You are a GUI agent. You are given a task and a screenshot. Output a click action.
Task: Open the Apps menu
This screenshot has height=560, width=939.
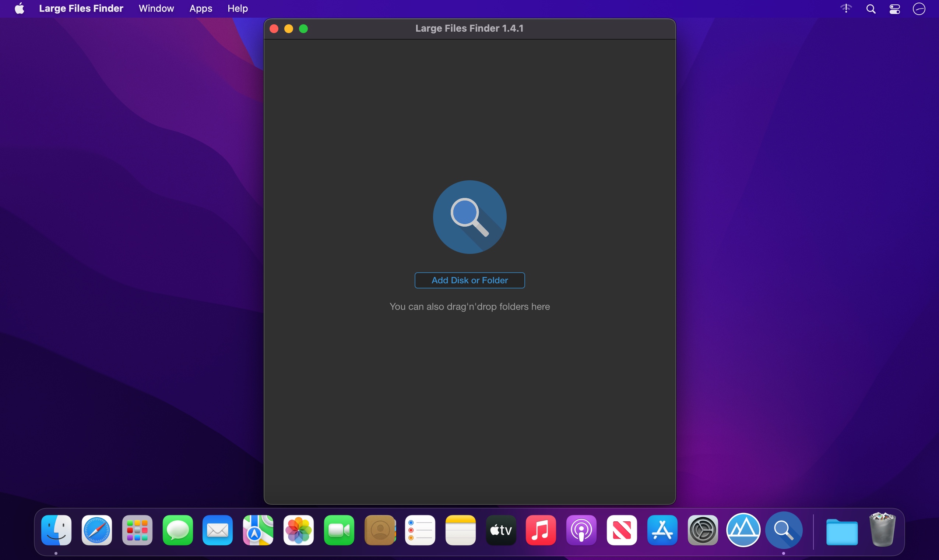200,8
